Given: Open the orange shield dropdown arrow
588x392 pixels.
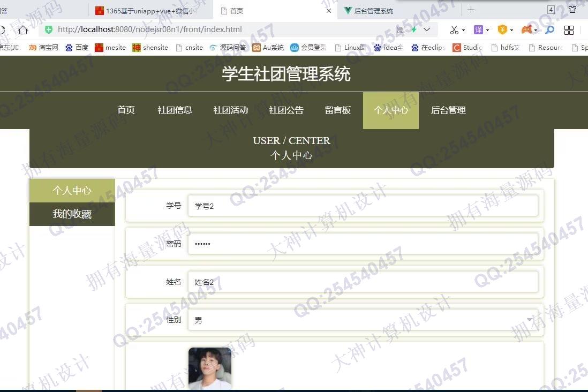Looking at the screenshot, I should tap(511, 30).
